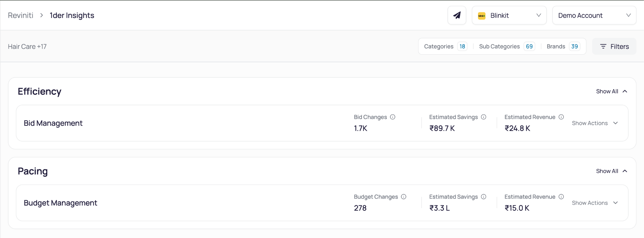Screen dimensions: 644x238
Task: Open info icon next to Budget Changes
Action: (404, 197)
